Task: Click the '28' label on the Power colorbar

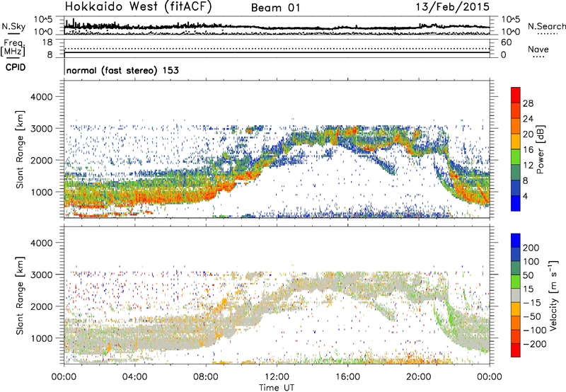Action: tap(528, 103)
